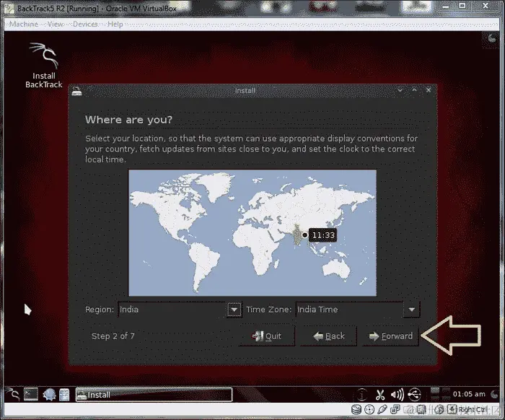Open the Klipper scissors clipboard icon
Image resolution: width=505 pixels, height=420 pixels.
pos(380,395)
